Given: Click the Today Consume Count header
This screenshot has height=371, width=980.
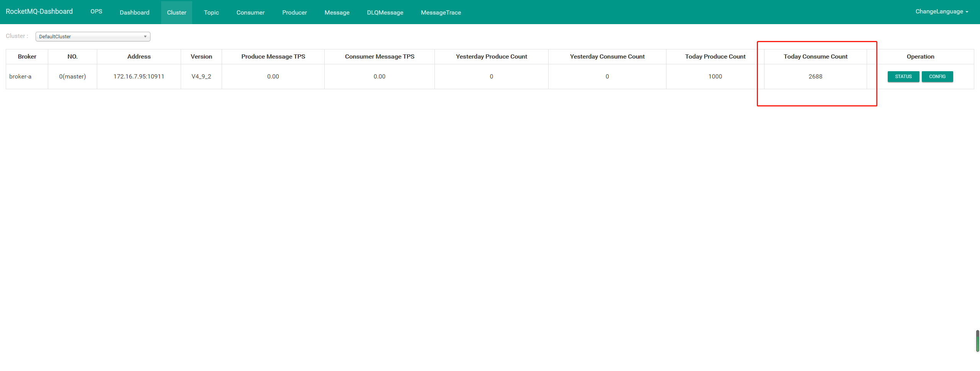Looking at the screenshot, I should click(815, 56).
